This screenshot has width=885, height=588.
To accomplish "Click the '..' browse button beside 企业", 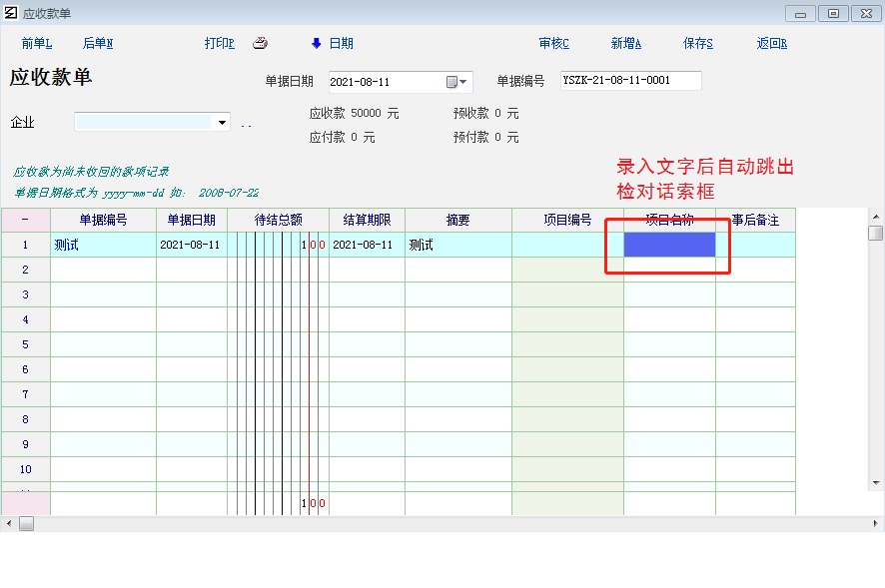I will click(x=246, y=123).
